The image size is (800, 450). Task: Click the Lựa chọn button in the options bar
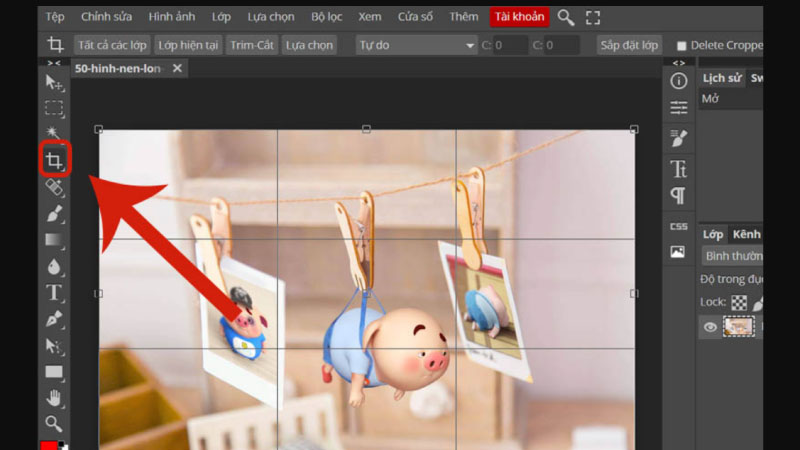pos(309,45)
